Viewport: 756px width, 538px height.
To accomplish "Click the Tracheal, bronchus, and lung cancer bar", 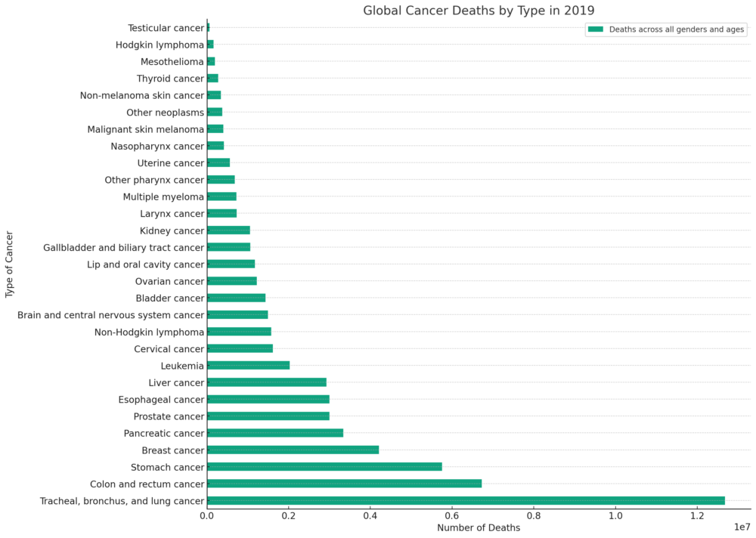I will [466, 501].
